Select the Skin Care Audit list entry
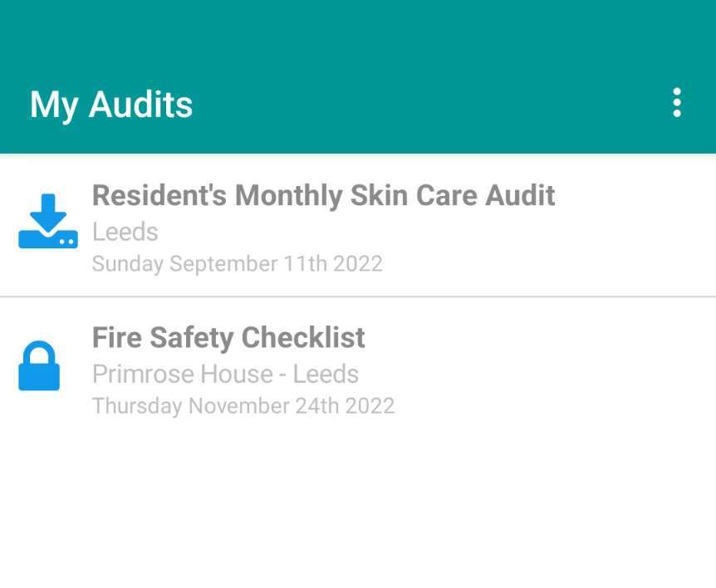This screenshot has height=588, width=716. 358,226
